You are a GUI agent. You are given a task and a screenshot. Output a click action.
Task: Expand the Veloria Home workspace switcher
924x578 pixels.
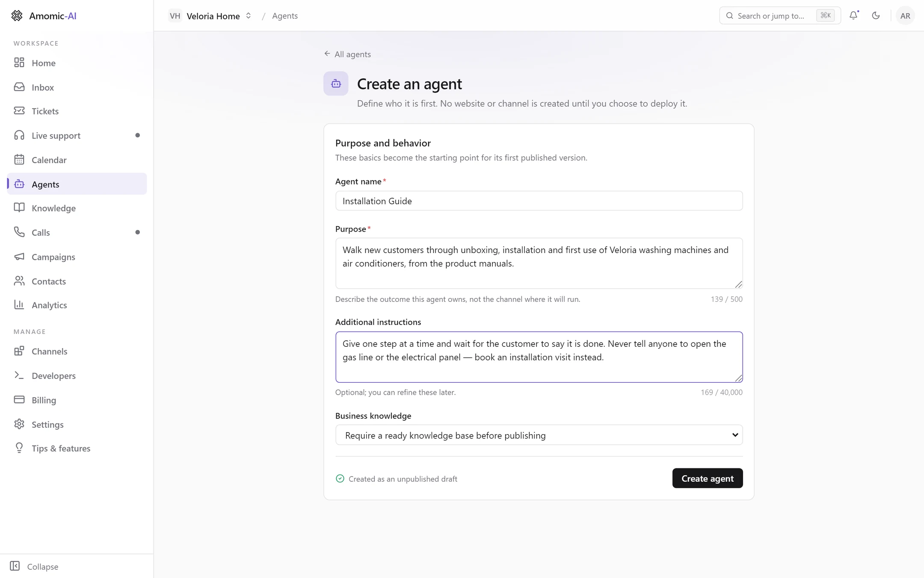point(210,16)
